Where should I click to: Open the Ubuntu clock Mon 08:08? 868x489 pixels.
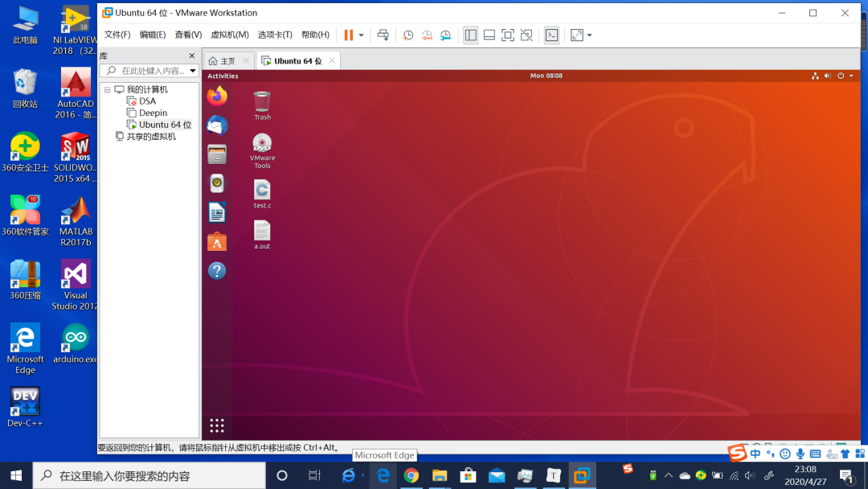547,76
